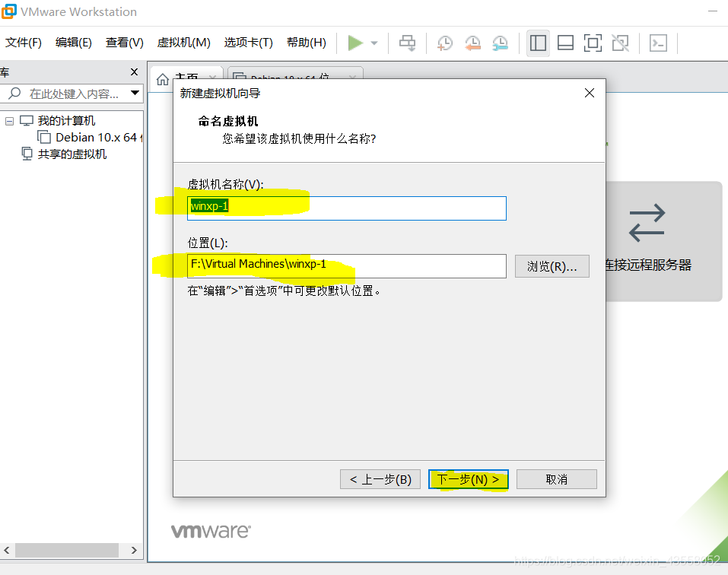Click the 上一步(B) back button

click(380, 479)
